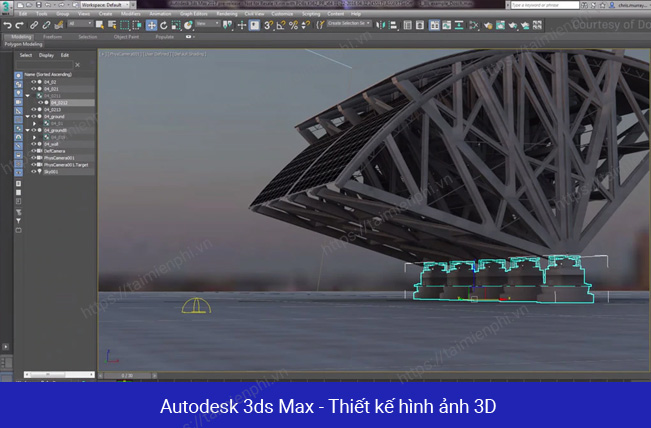Open the Workspace Default dropdown
The width and height of the screenshot is (651, 428).
(105, 5)
